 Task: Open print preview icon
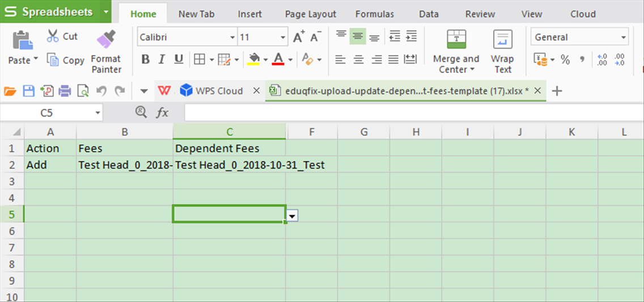[83, 91]
